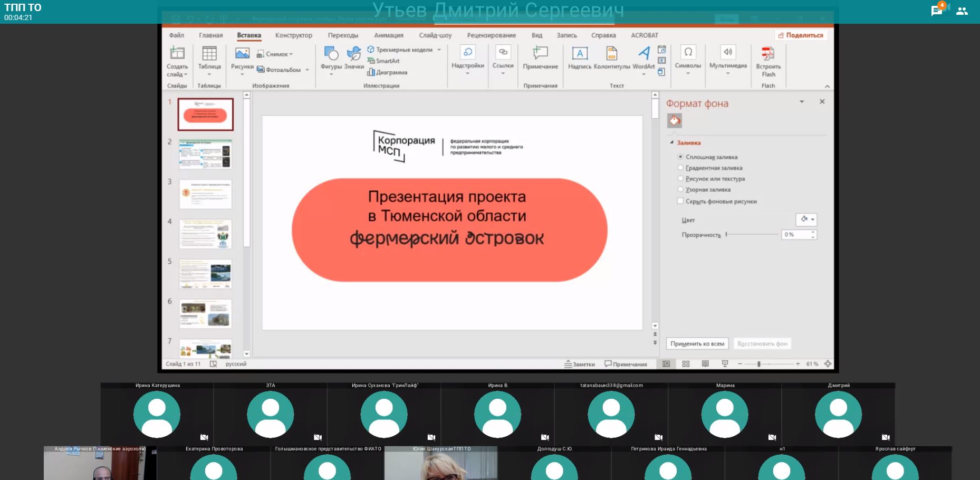980x480 pixels.
Task: Switch to the Рецензирование tab
Action: (492, 35)
